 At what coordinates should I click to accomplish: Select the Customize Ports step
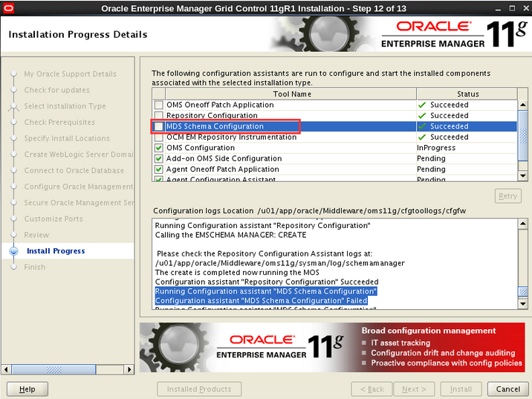(x=53, y=219)
